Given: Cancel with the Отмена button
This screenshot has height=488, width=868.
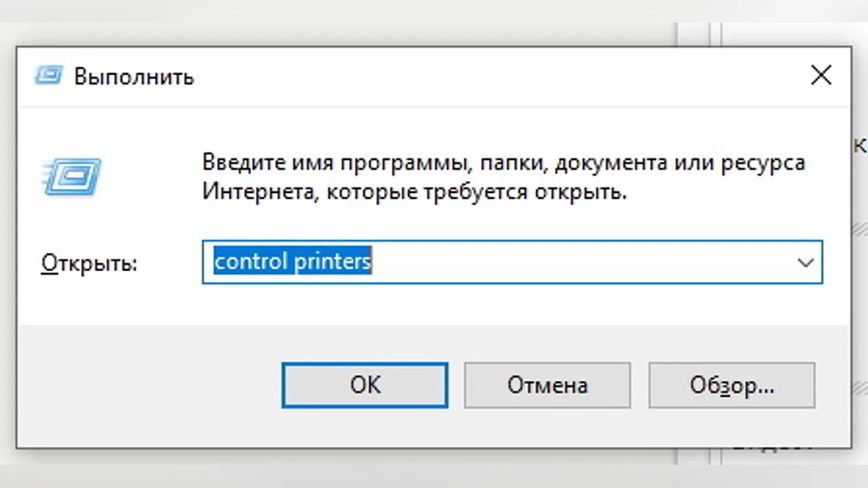Looking at the screenshot, I should tap(547, 385).
